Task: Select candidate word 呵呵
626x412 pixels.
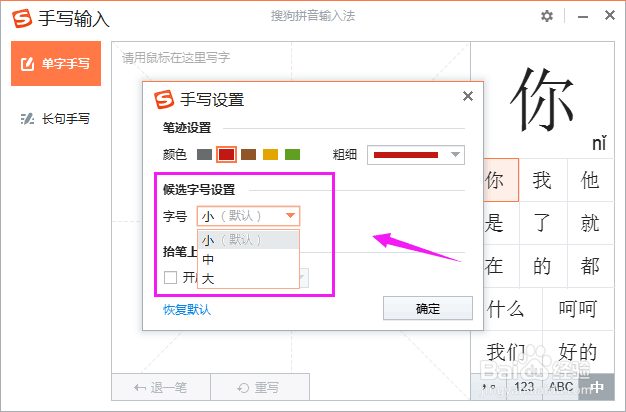Action: pos(578,309)
